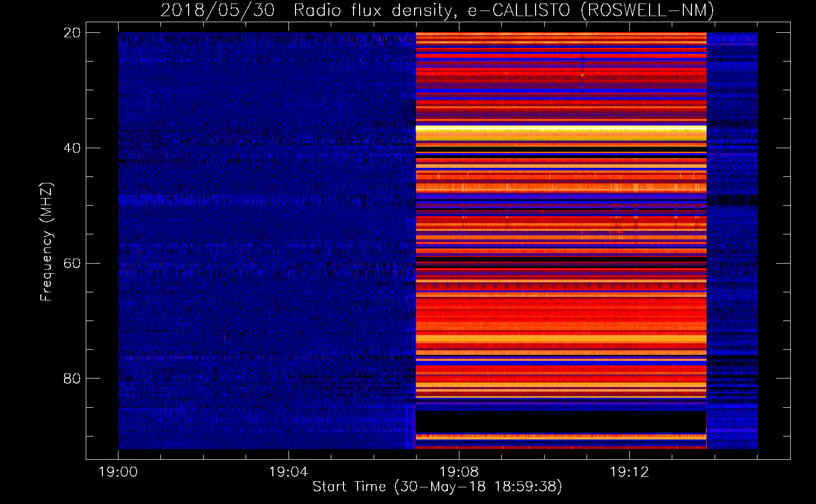Click the 'Frequency (MHZ)' axis label
This screenshot has height=504, width=816.
tap(46, 242)
